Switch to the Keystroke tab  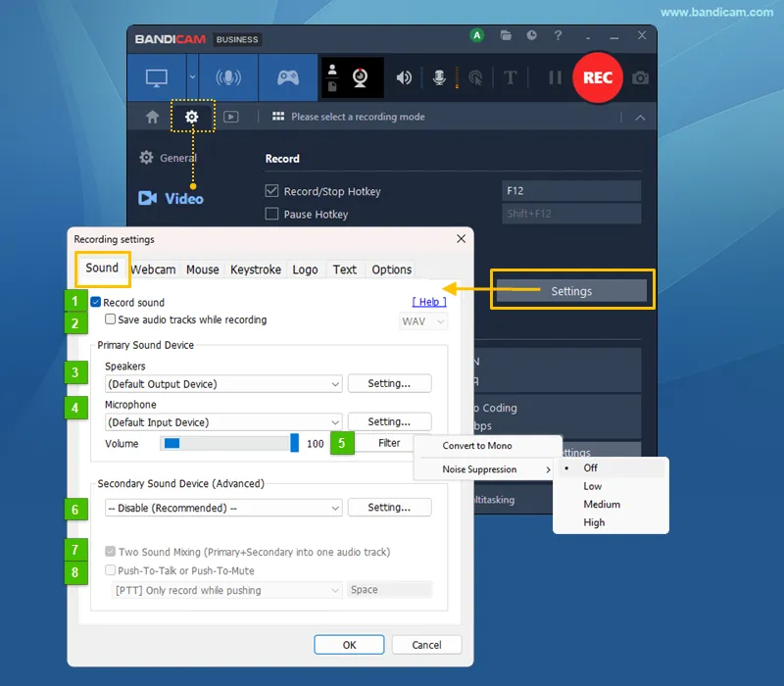[x=256, y=269]
